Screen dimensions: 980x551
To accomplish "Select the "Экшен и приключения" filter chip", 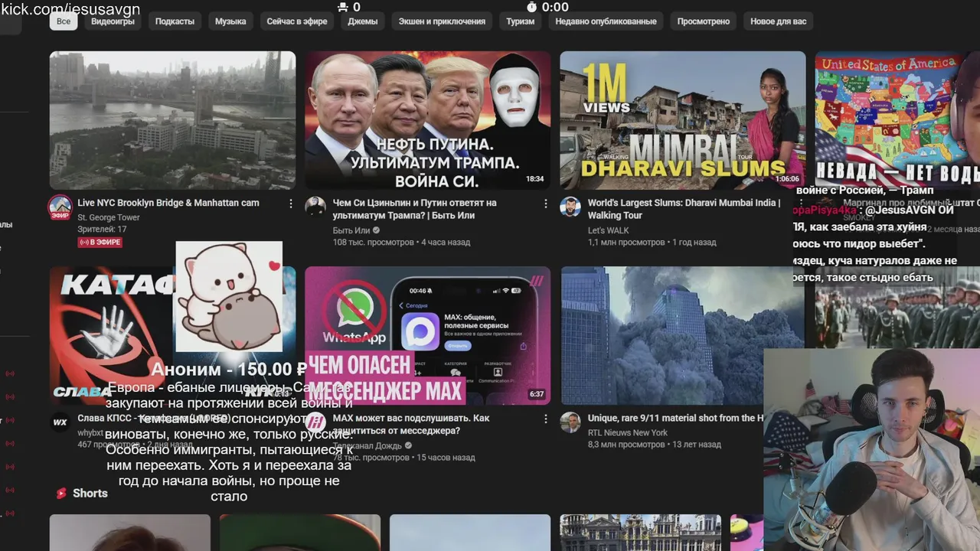I will (442, 21).
